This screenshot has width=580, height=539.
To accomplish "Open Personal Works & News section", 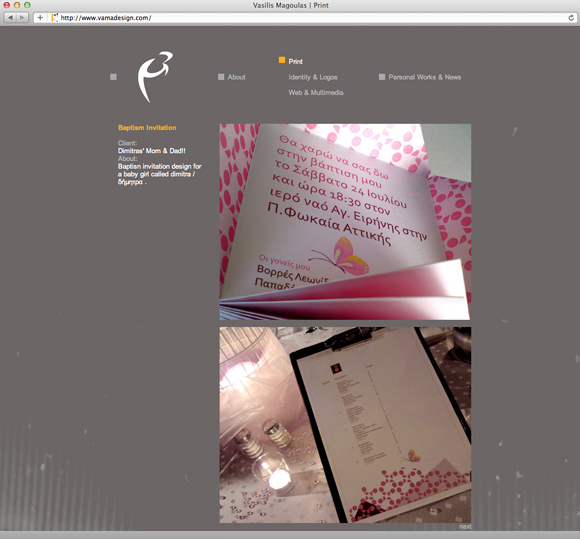I will [x=425, y=77].
